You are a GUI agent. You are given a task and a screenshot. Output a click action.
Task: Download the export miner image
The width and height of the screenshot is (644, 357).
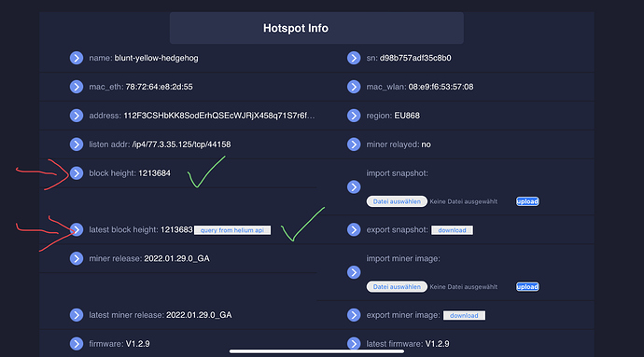click(x=464, y=316)
